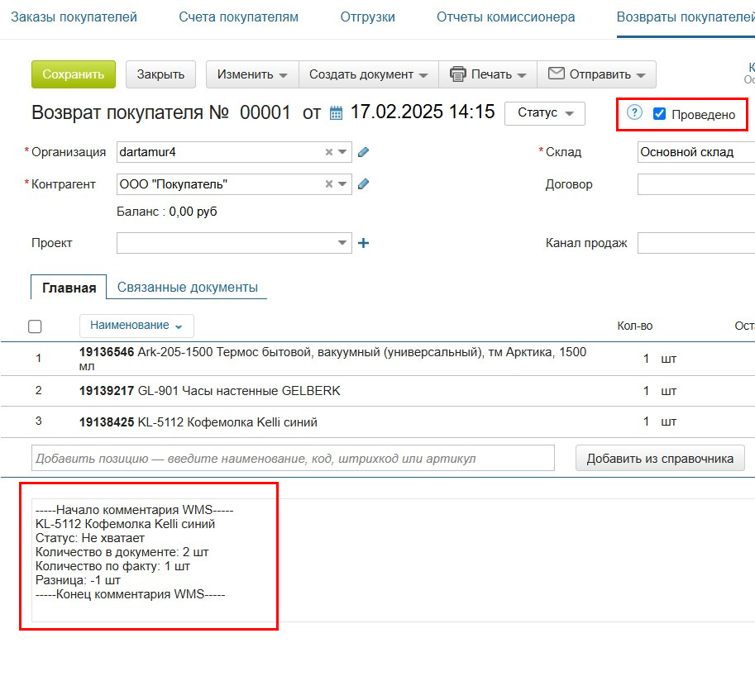Add new project with plus icon
The image size is (755, 700).
[363, 243]
